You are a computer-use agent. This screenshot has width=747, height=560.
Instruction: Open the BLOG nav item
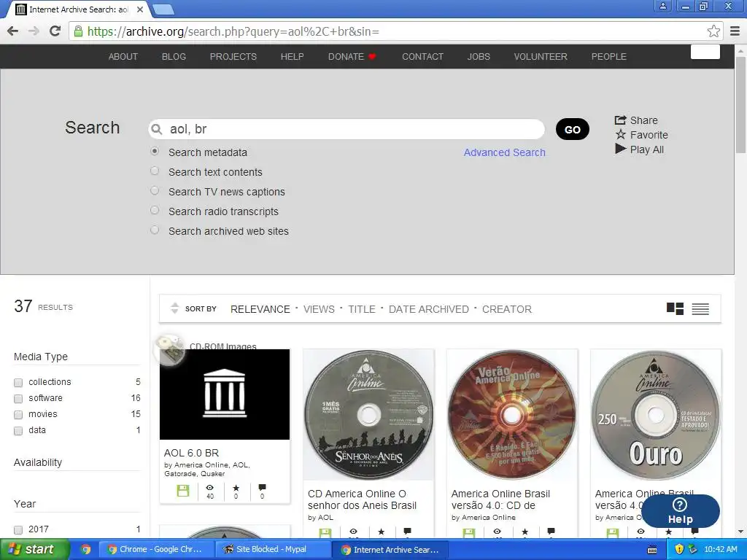[174, 56]
